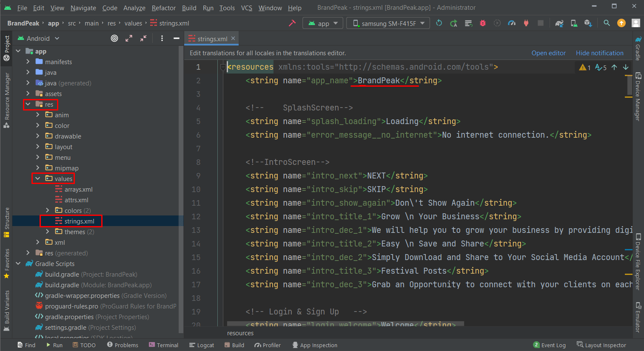Image resolution: width=644 pixels, height=351 pixels.
Task: Start debugging with the red bug icon
Action: 483,23
